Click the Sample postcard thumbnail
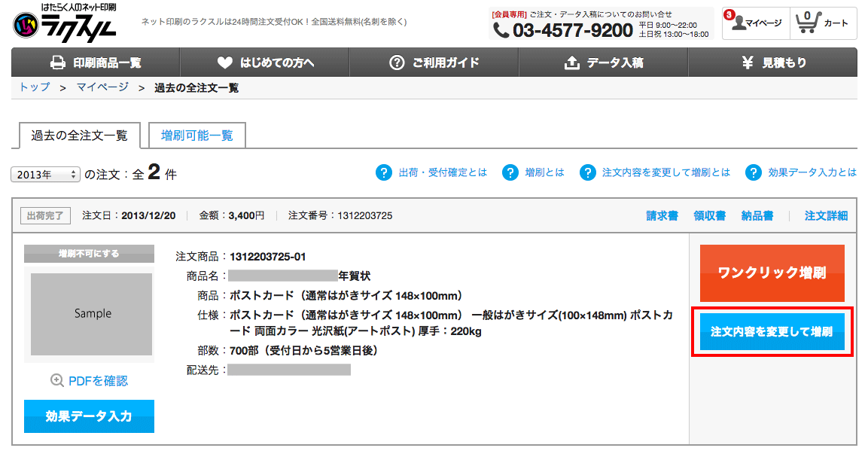 point(93,314)
